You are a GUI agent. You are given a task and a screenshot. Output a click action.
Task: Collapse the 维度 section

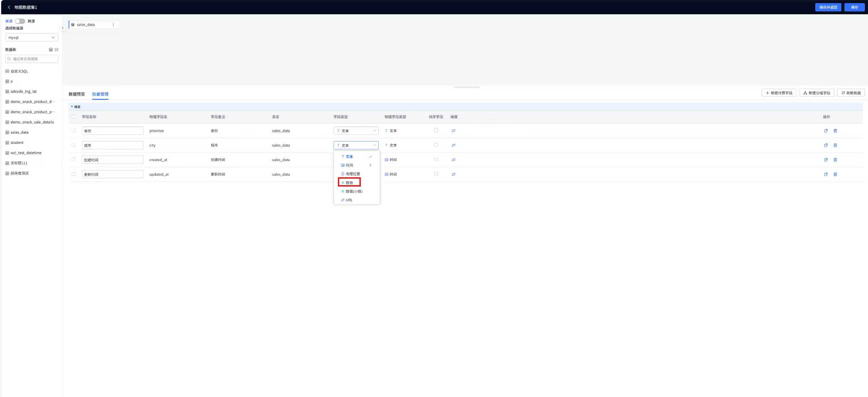[x=72, y=107]
